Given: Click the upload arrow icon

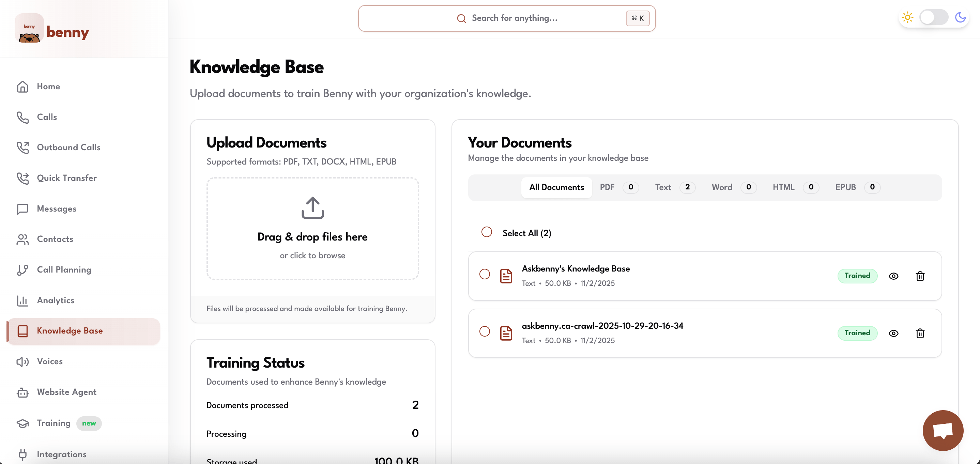Looking at the screenshot, I should [313, 208].
